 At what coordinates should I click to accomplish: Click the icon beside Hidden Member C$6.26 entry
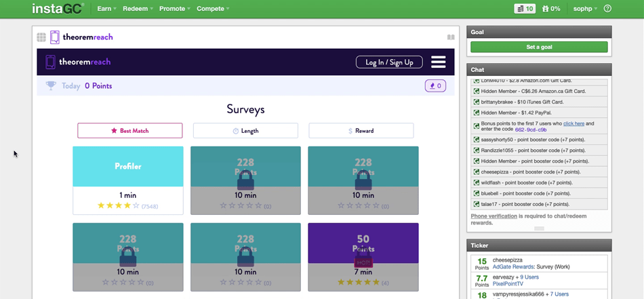point(477,91)
